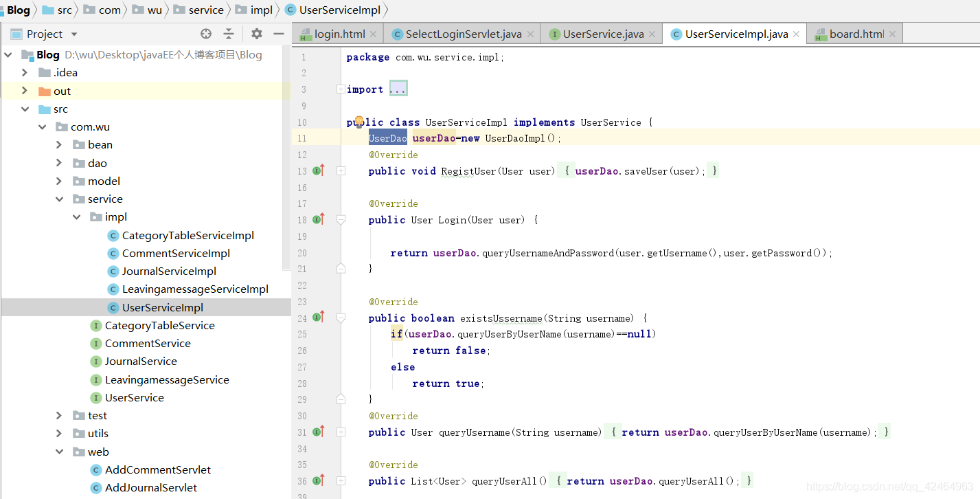This screenshot has width=980, height=499.
Task: Click the collapse all icon in Project panel
Action: tap(229, 34)
